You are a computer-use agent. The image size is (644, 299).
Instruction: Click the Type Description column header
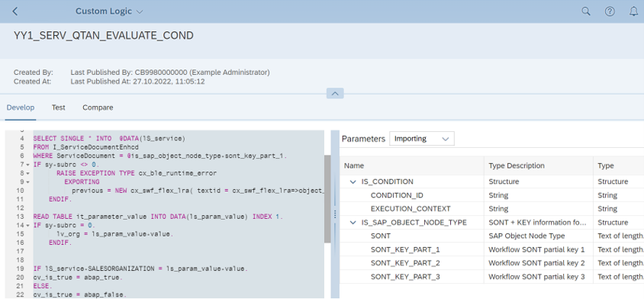(517, 166)
